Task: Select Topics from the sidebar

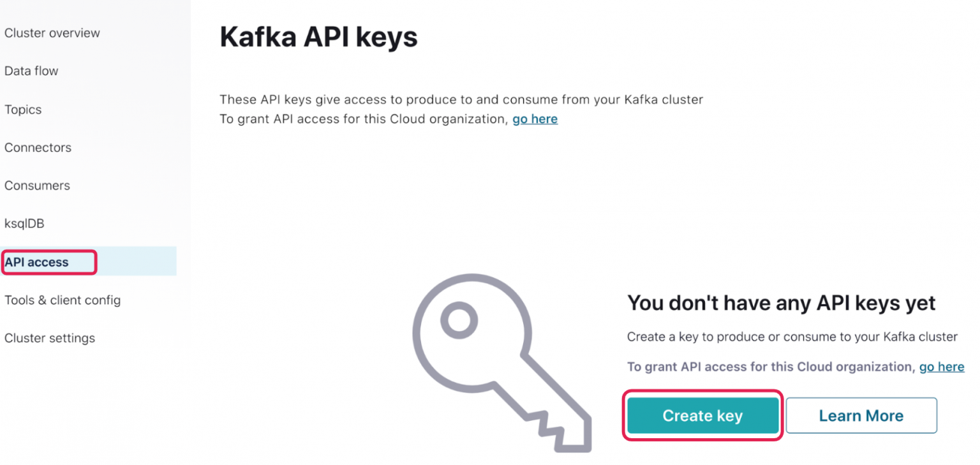Action: point(23,110)
